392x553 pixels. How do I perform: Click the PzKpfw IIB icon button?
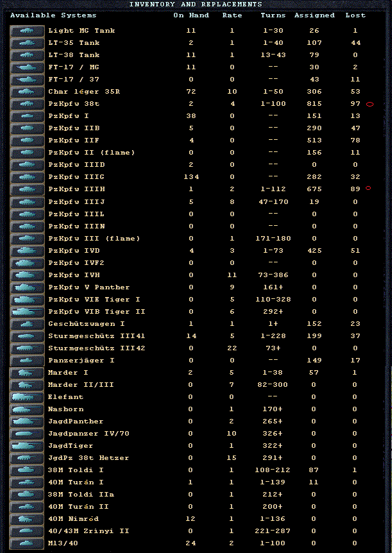tap(28, 129)
